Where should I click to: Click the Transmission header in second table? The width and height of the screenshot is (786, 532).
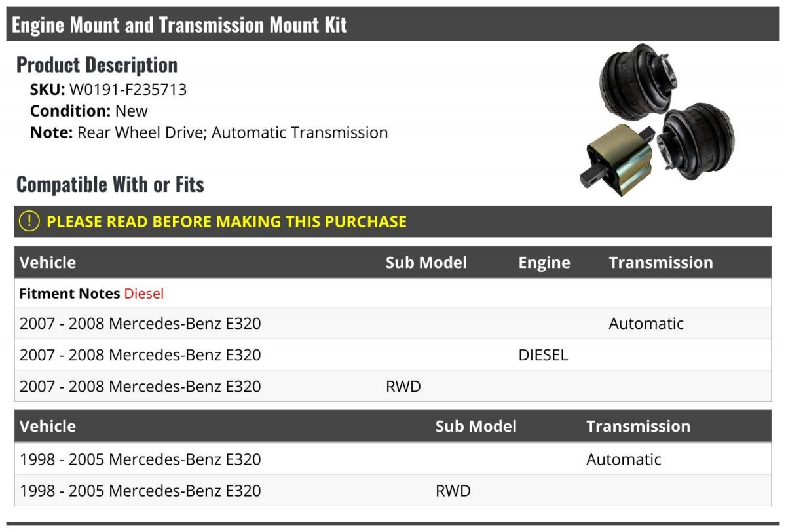pyautogui.click(x=638, y=427)
